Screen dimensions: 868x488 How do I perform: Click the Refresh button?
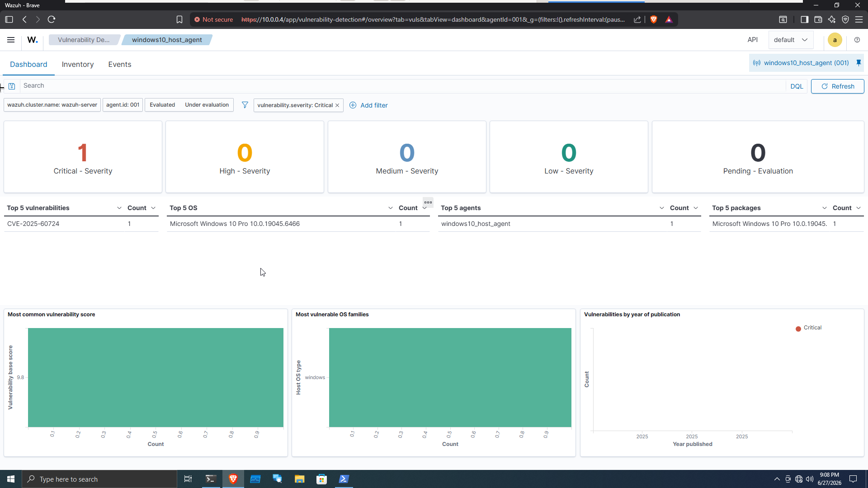point(837,86)
